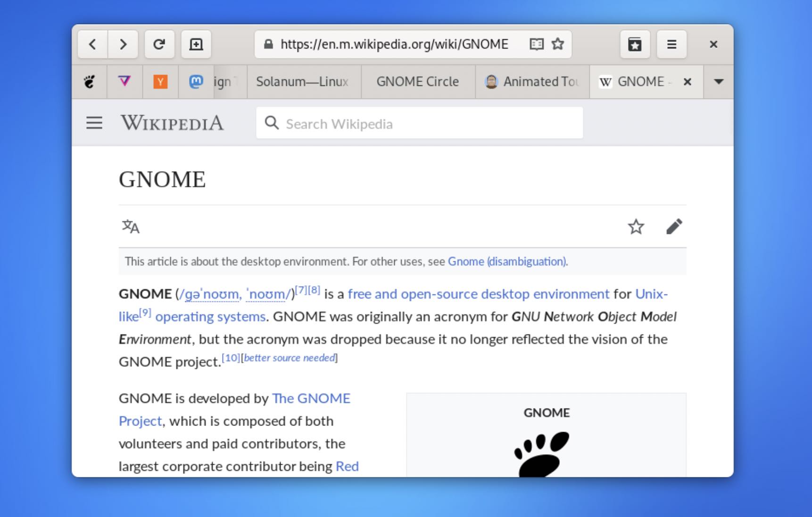Close the GNOME Wikipedia tab
Viewport: 812px width, 517px height.
(x=688, y=82)
